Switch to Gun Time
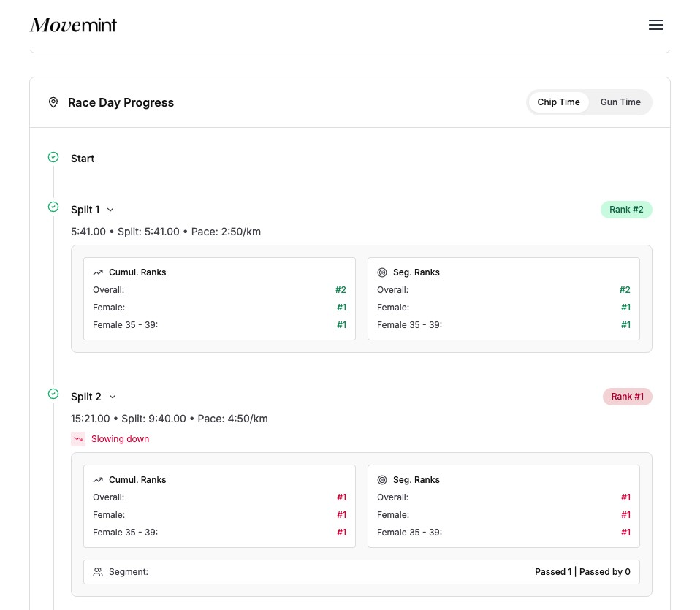This screenshot has width=700, height=610. pos(620,102)
